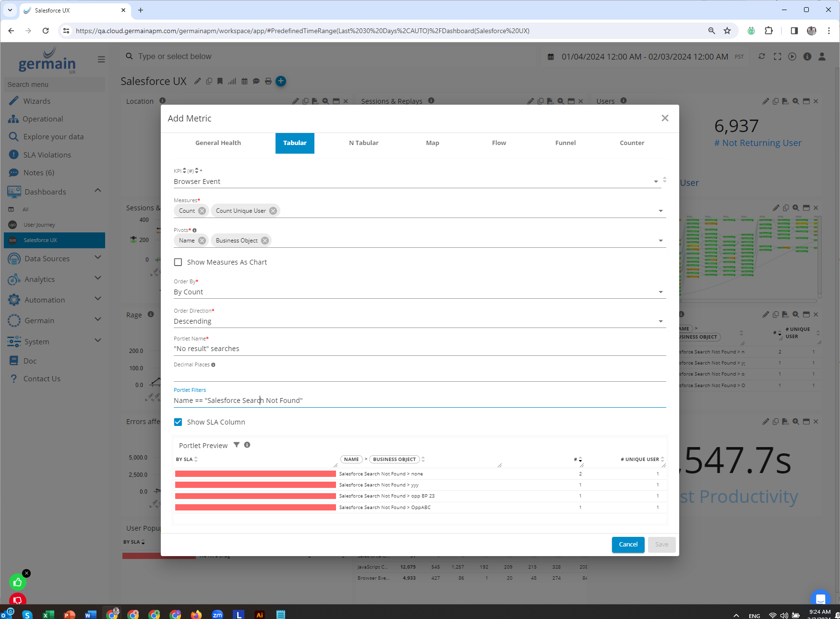840x619 pixels.
Task: Uncheck Show SLA Column checkbox
Action: 178,422
